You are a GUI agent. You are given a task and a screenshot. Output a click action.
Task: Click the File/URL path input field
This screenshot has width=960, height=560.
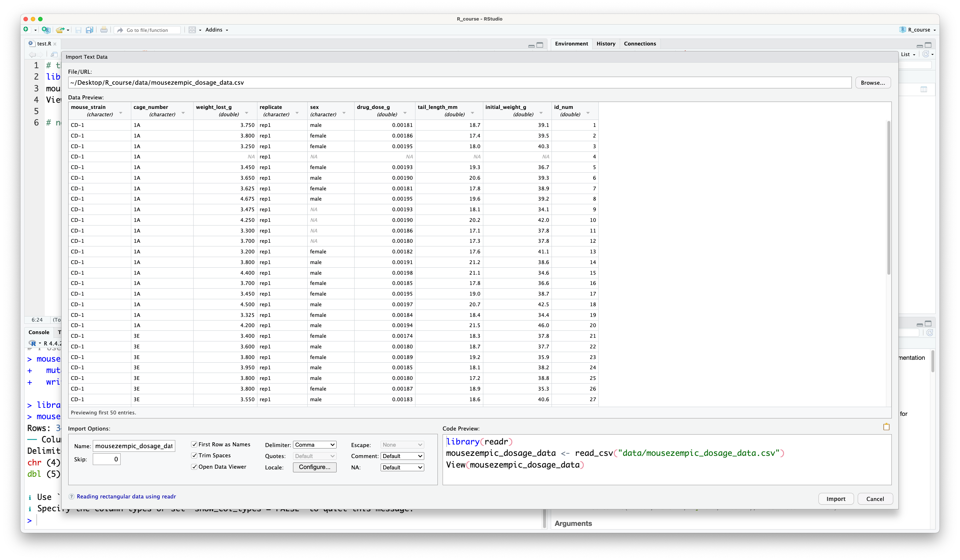click(460, 83)
